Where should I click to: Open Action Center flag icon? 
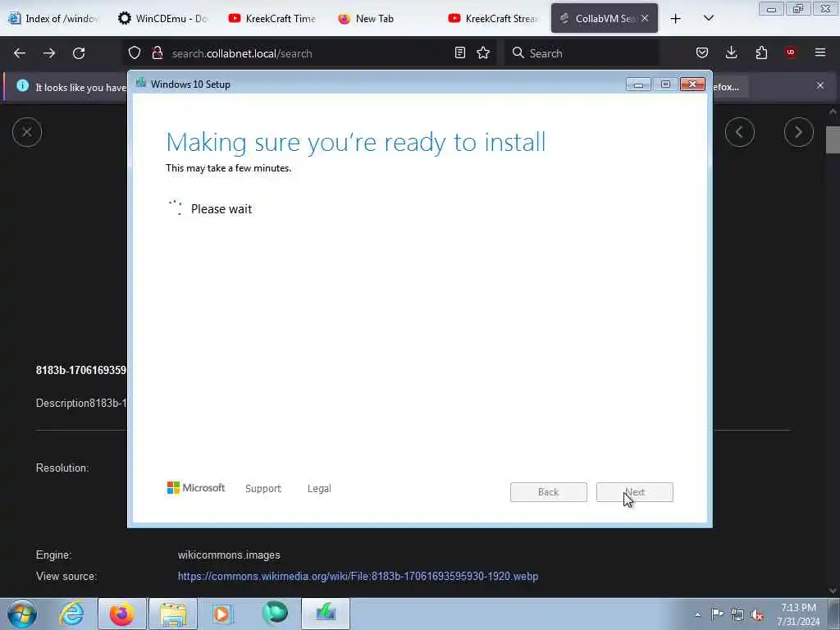717,614
